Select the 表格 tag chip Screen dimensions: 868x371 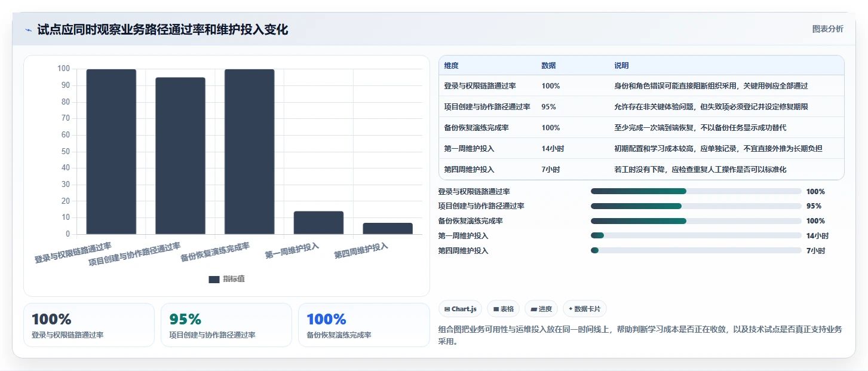click(504, 309)
